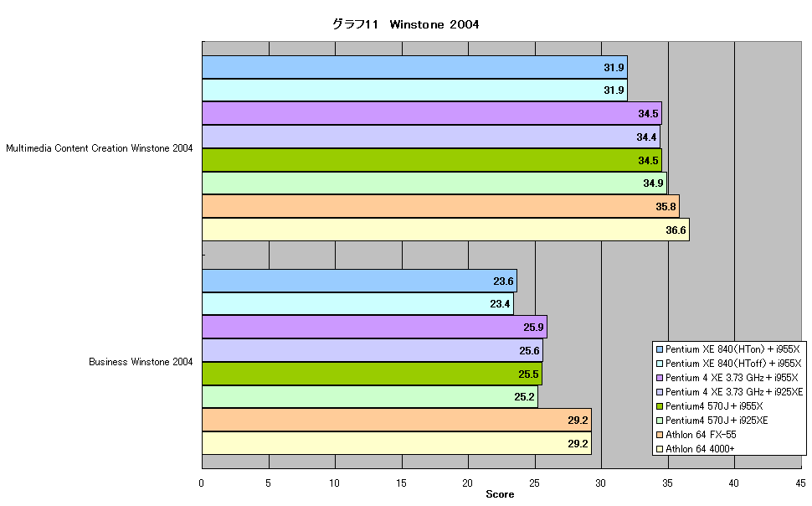Click the 25.9 purple bar
Image resolution: width=812 pixels, height=506 pixels.
[374, 327]
